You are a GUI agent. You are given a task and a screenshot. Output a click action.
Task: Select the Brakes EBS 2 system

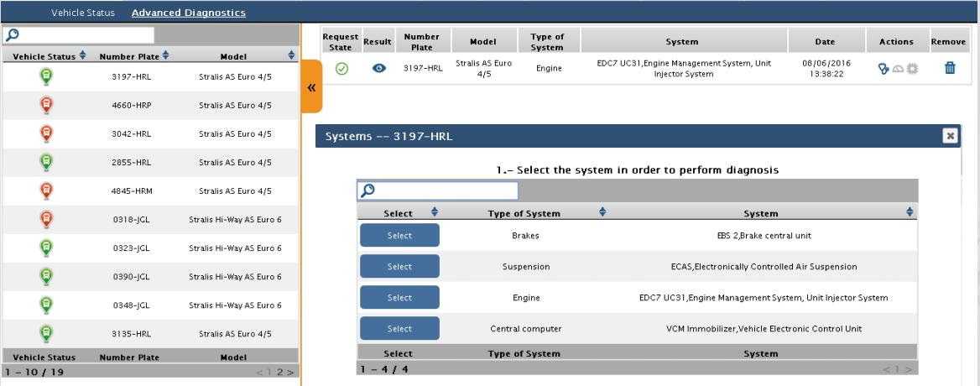pyautogui.click(x=399, y=236)
